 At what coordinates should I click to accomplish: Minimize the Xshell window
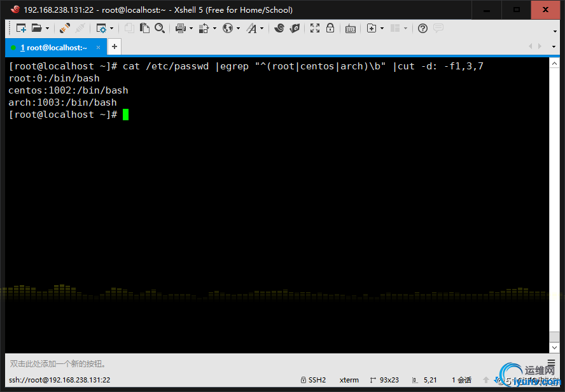coord(487,10)
